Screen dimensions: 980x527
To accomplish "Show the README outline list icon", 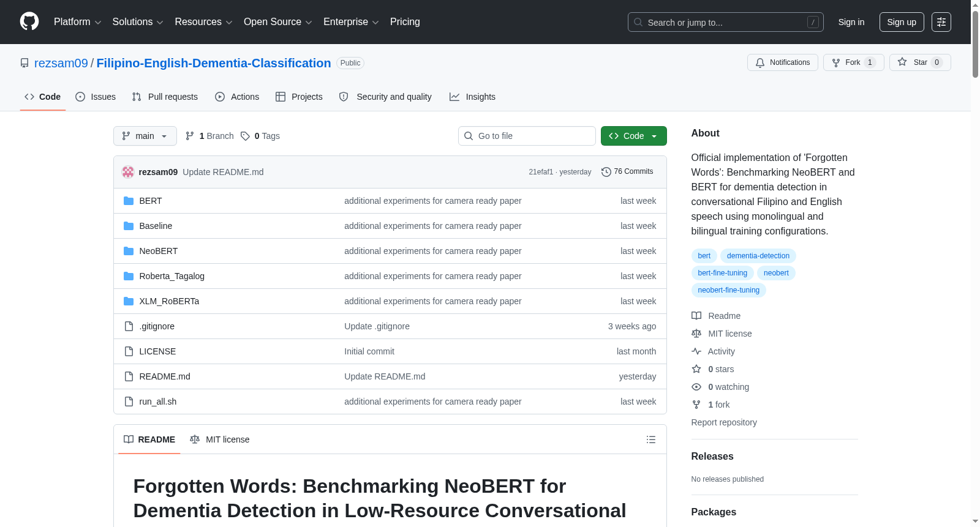I will [651, 439].
